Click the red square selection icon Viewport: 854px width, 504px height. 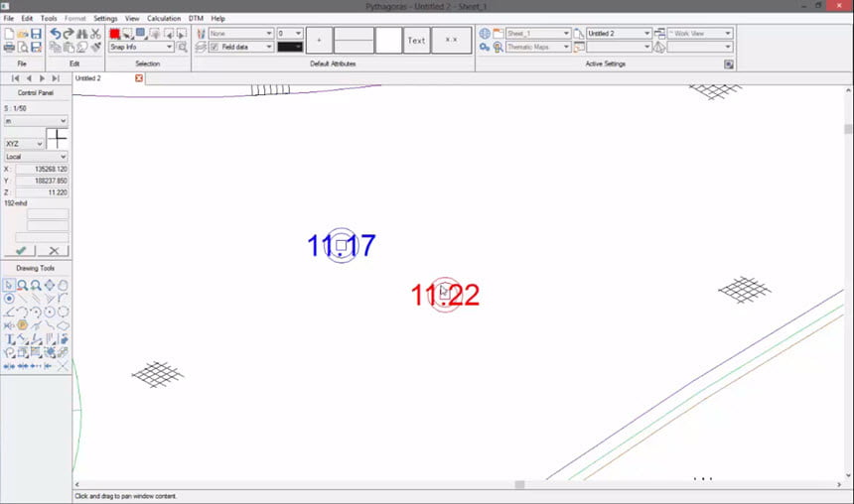pyautogui.click(x=114, y=34)
